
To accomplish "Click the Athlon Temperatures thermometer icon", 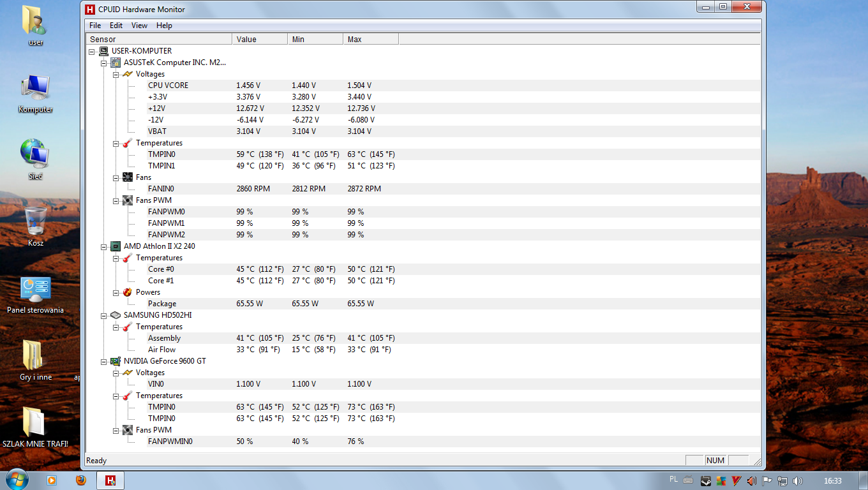I will (128, 258).
